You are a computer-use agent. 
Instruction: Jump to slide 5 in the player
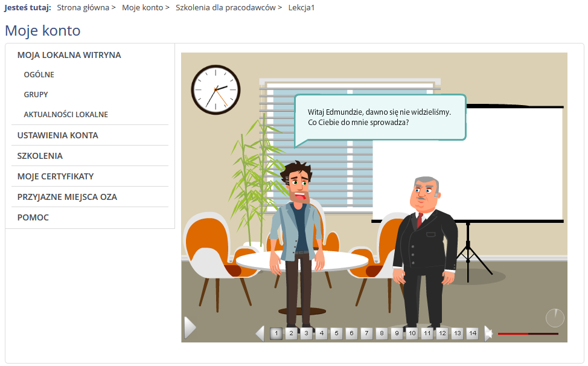point(336,333)
